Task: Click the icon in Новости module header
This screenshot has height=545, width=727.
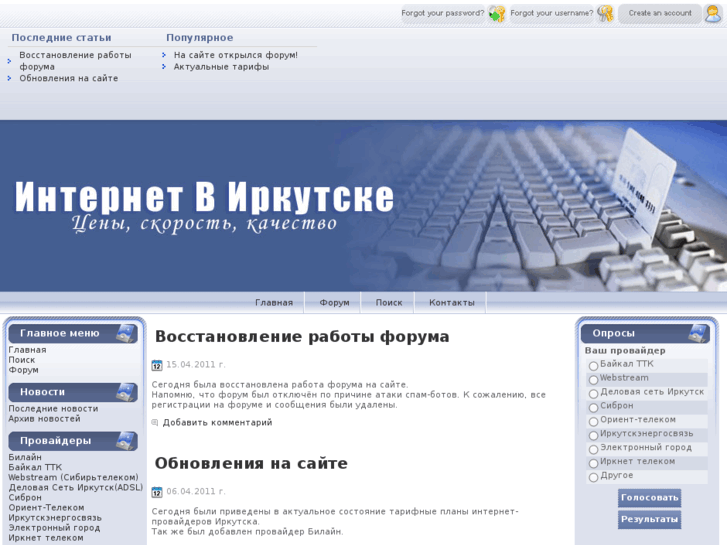Action: tap(126, 392)
